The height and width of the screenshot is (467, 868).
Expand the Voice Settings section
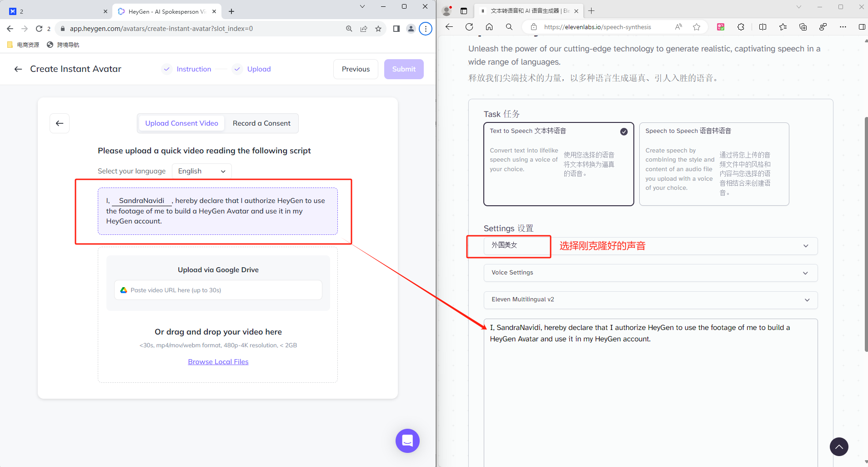(651, 273)
